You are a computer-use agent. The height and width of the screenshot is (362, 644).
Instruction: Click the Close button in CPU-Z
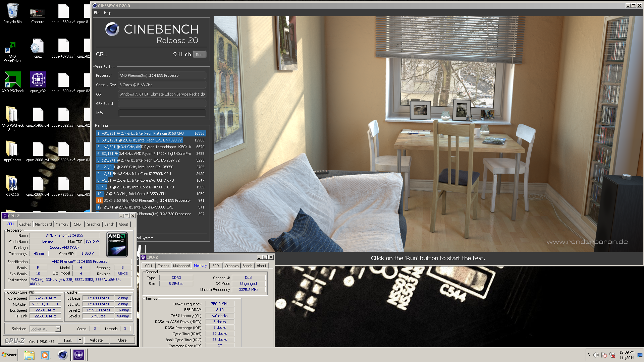pos(122,340)
